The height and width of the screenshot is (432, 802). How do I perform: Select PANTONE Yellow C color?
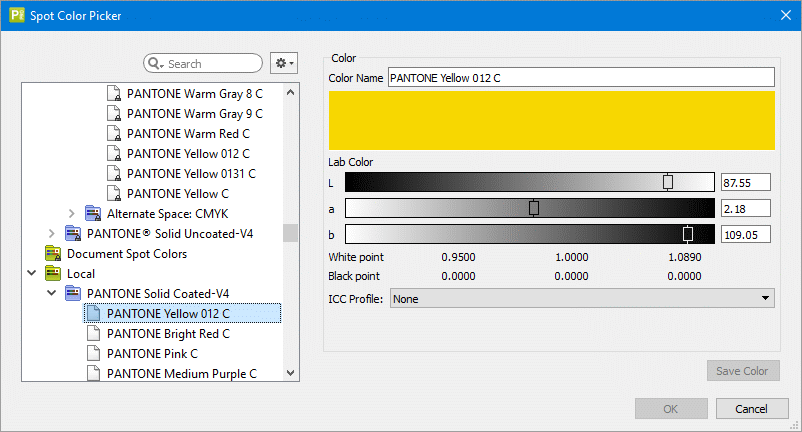point(177,193)
